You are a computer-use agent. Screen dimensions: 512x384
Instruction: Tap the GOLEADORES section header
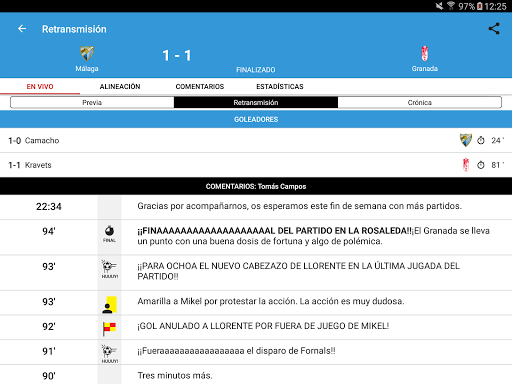click(256, 119)
